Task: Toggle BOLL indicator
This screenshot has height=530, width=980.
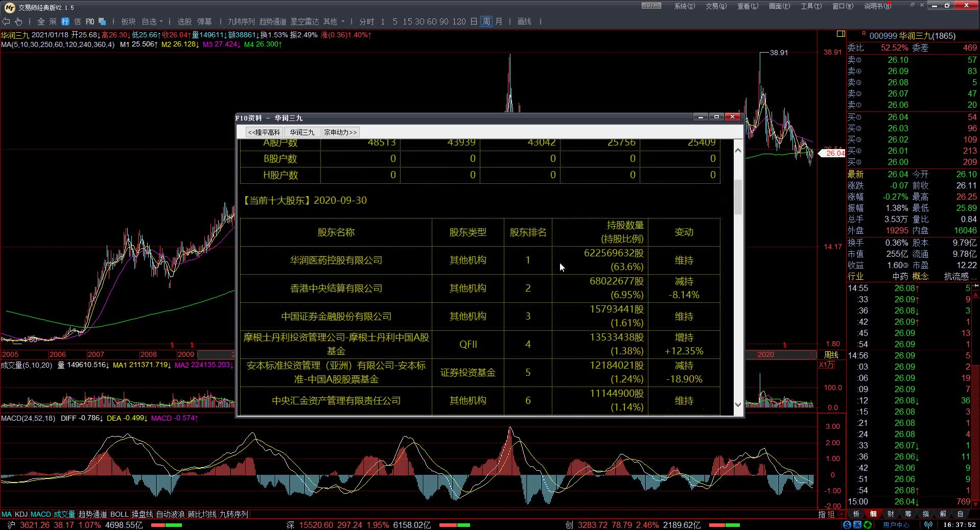Action: [120, 514]
